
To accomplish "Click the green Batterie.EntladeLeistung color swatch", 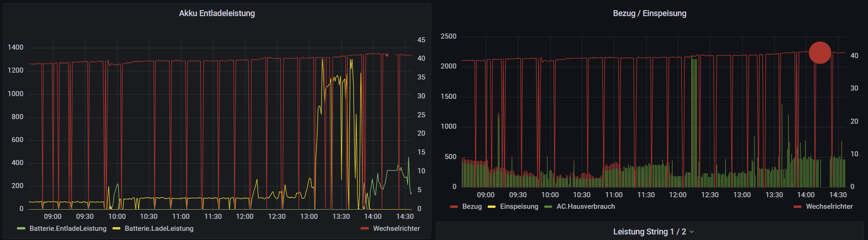I will coord(21,229).
